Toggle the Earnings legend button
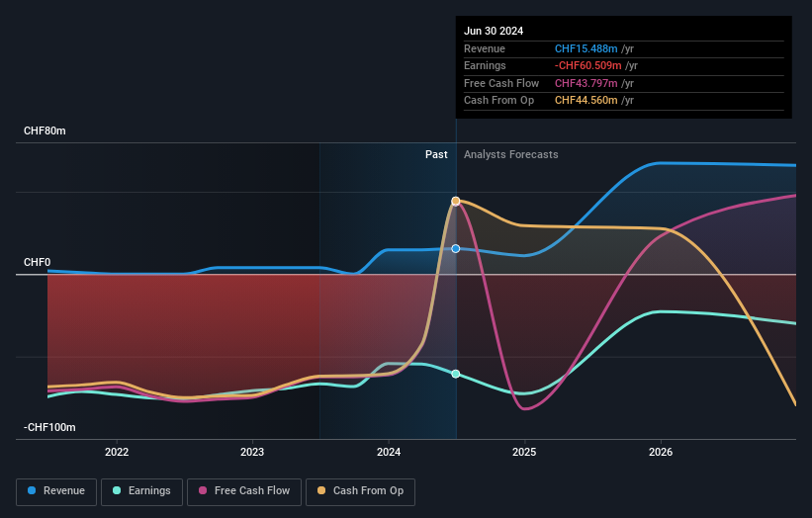The width and height of the screenshot is (812, 518). 141,491
